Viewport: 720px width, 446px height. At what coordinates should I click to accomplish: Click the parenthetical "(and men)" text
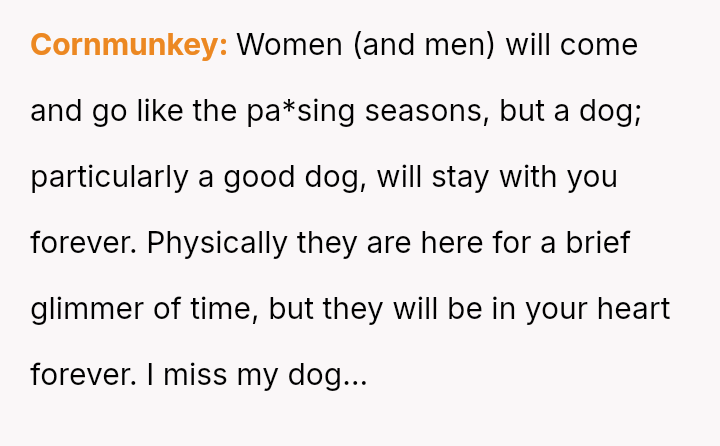click(425, 45)
